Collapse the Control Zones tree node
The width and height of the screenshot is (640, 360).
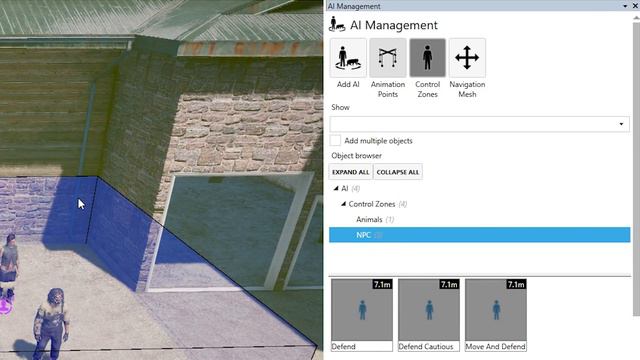coord(343,204)
